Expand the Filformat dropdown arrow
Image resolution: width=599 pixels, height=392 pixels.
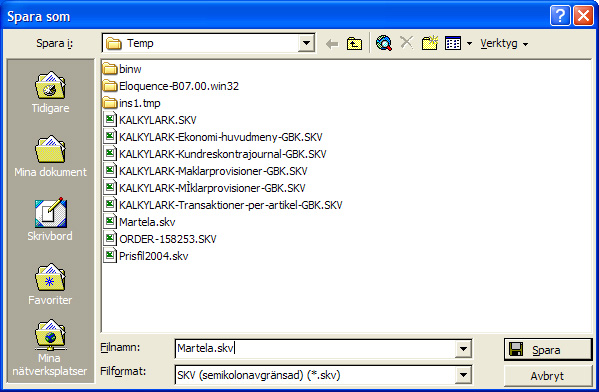tap(463, 375)
